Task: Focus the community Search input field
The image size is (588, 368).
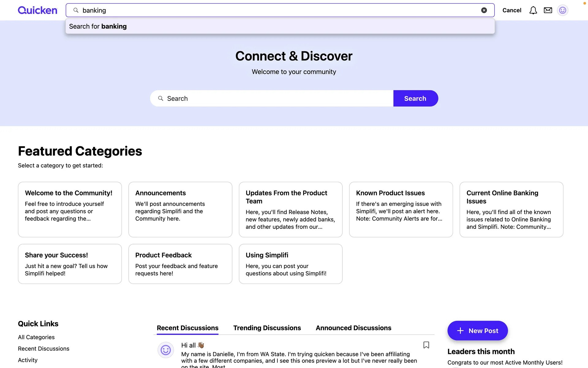Action: click(x=276, y=98)
